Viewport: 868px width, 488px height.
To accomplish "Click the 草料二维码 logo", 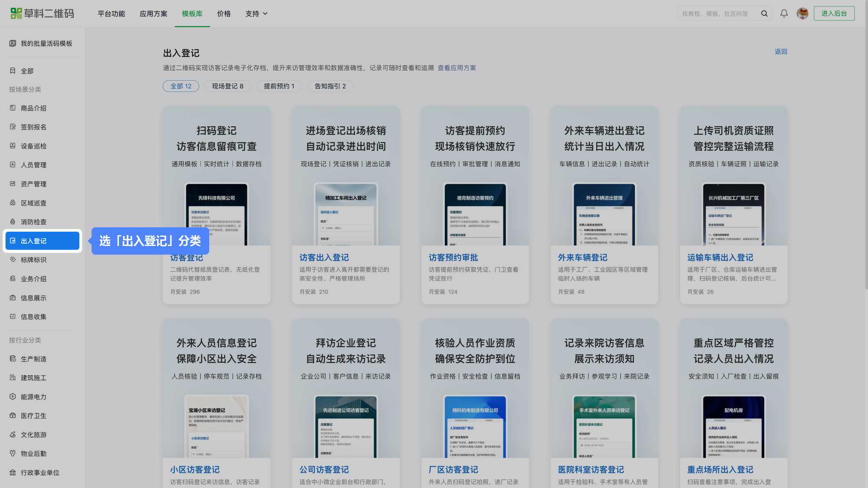I will pos(42,13).
